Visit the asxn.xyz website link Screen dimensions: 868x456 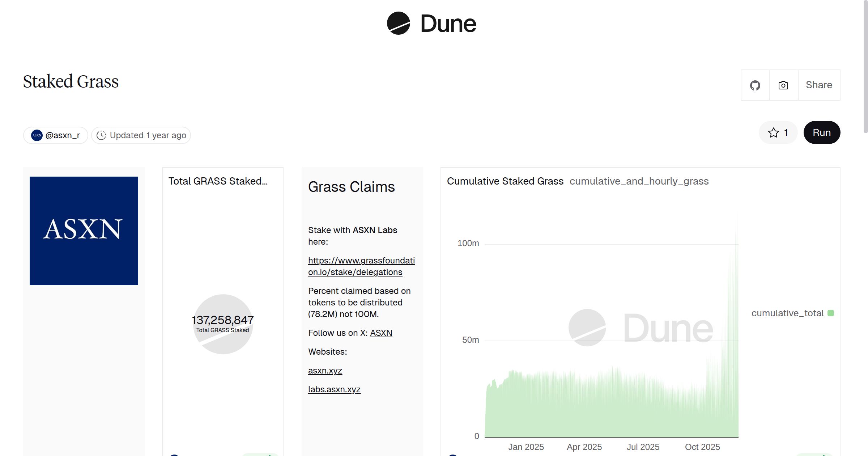click(x=325, y=371)
